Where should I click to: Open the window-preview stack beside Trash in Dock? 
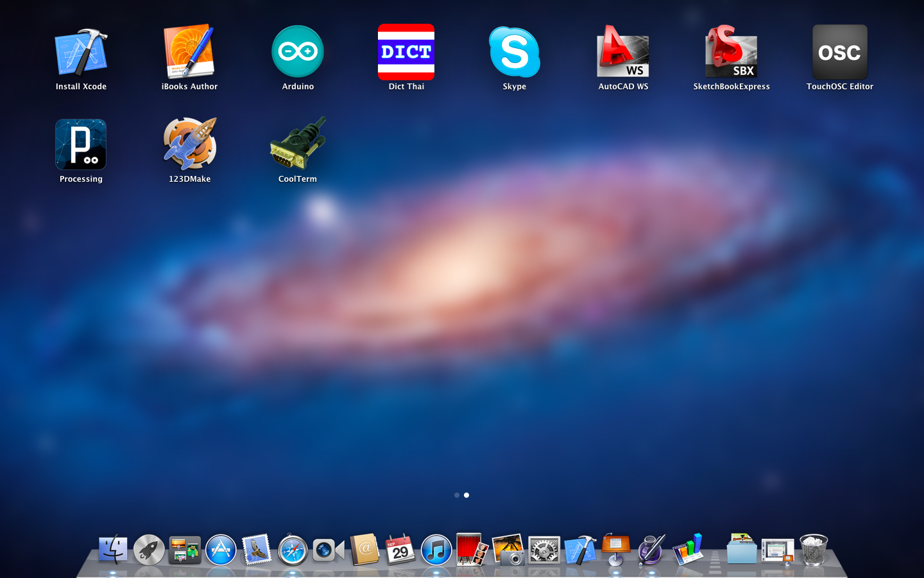pos(778,550)
